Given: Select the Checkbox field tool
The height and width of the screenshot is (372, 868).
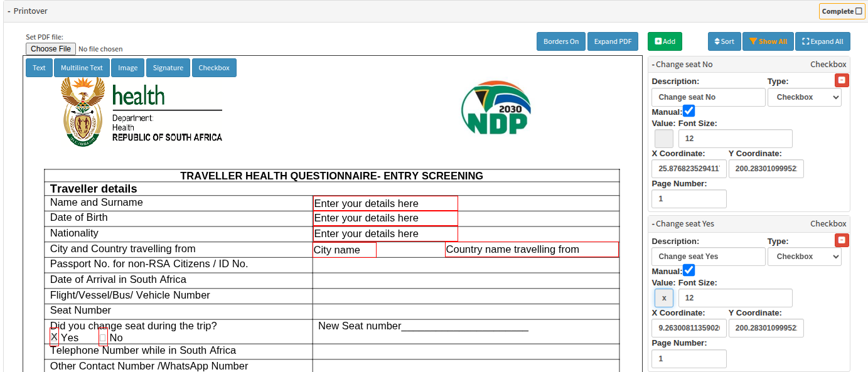Looking at the screenshot, I should pyautogui.click(x=214, y=68).
